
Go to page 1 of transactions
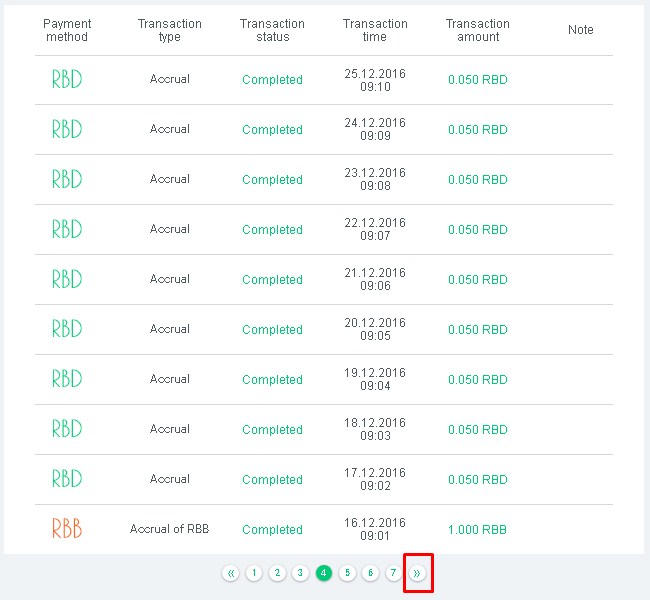pos(254,573)
